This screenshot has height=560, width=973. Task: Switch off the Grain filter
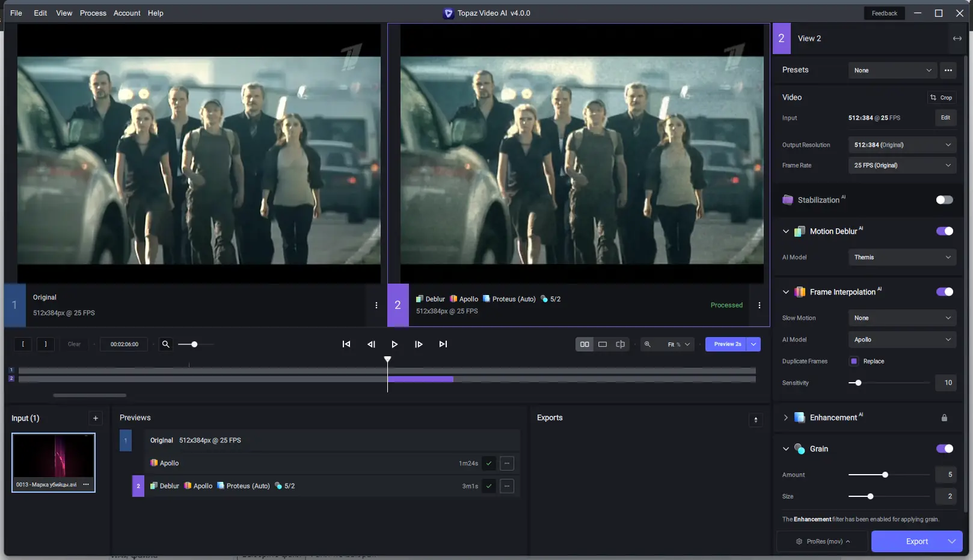point(944,449)
